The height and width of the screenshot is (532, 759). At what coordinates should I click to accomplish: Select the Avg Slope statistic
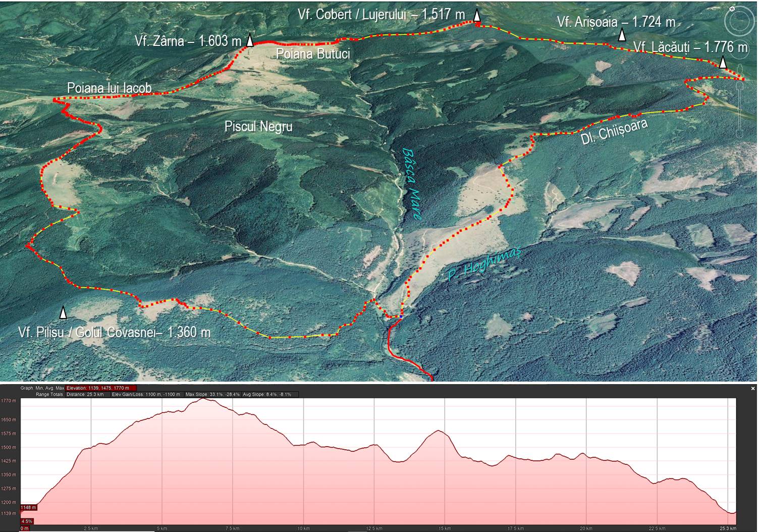(267, 394)
